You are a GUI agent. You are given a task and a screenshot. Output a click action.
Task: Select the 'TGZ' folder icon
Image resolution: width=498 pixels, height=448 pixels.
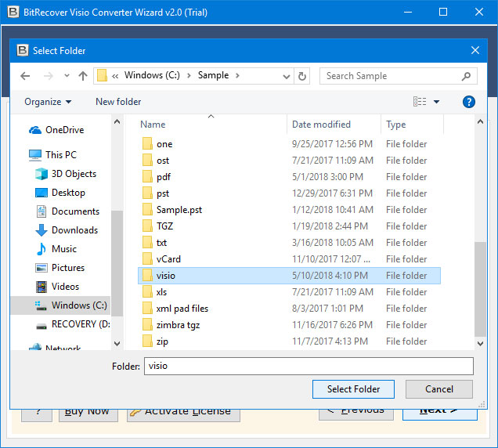[147, 226]
